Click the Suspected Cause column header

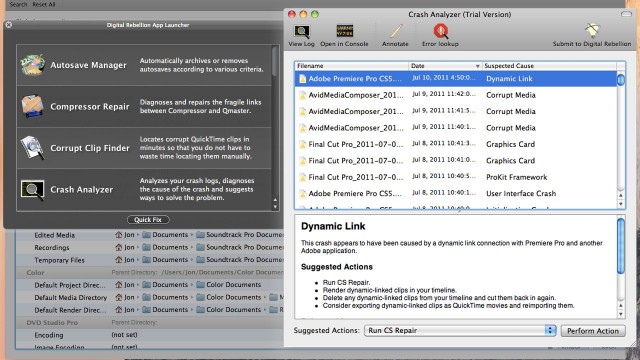[549, 66]
